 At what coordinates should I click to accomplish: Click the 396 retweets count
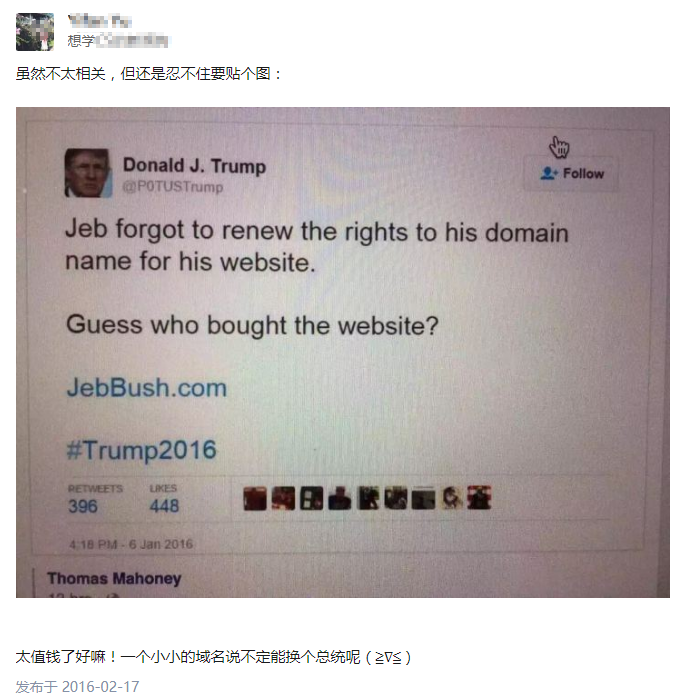point(83,506)
